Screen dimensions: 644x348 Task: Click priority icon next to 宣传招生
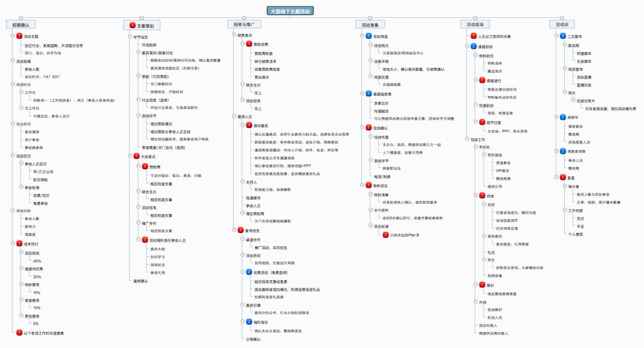(x=240, y=229)
